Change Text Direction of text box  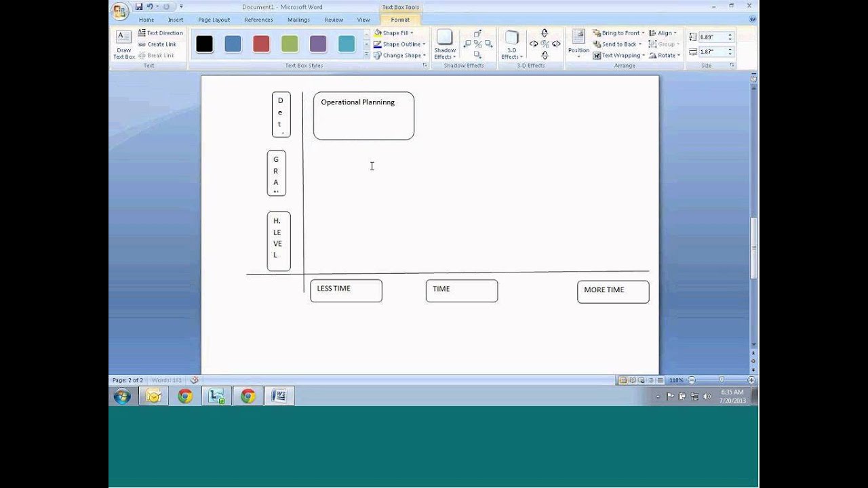[x=161, y=33]
